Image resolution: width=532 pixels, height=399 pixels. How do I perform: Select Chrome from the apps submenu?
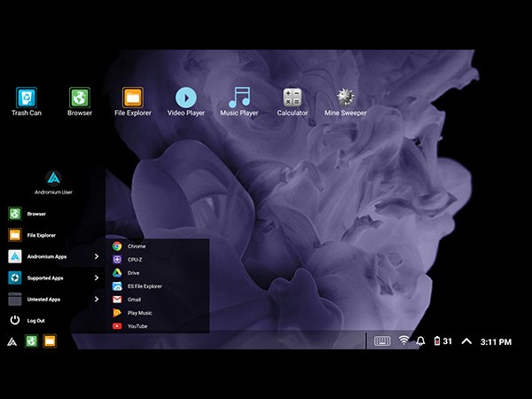[x=136, y=246]
